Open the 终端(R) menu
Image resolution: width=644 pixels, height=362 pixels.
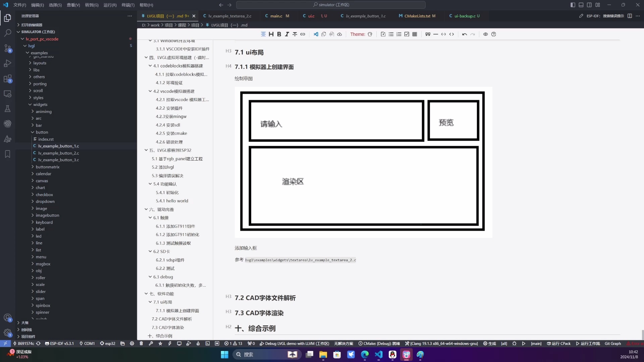tap(128, 5)
